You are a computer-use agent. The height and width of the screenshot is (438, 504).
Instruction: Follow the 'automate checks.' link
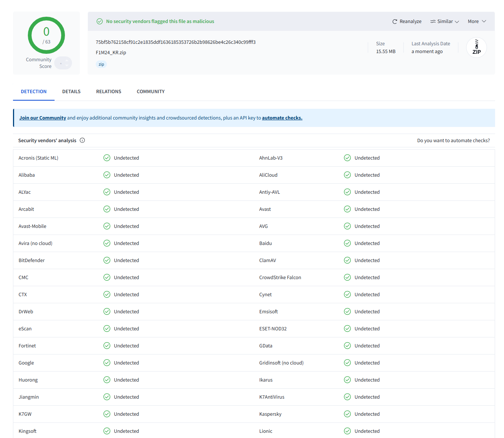[x=282, y=118]
